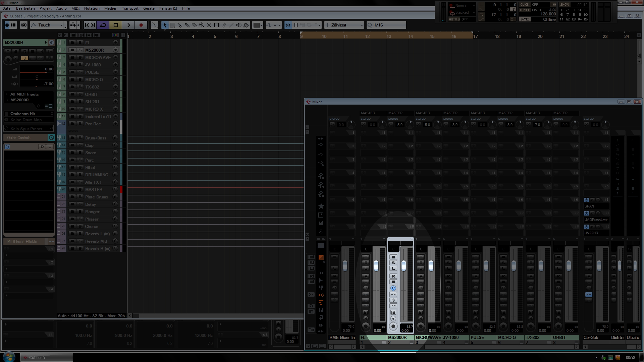Image resolution: width=644 pixels, height=362 pixels.
Task: Click the Stop transport button
Action: (x=116, y=25)
